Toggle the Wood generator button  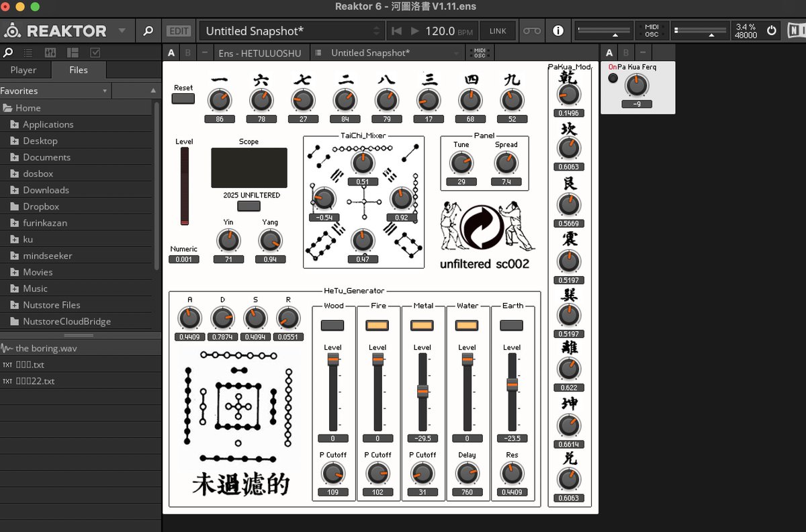tap(332, 325)
